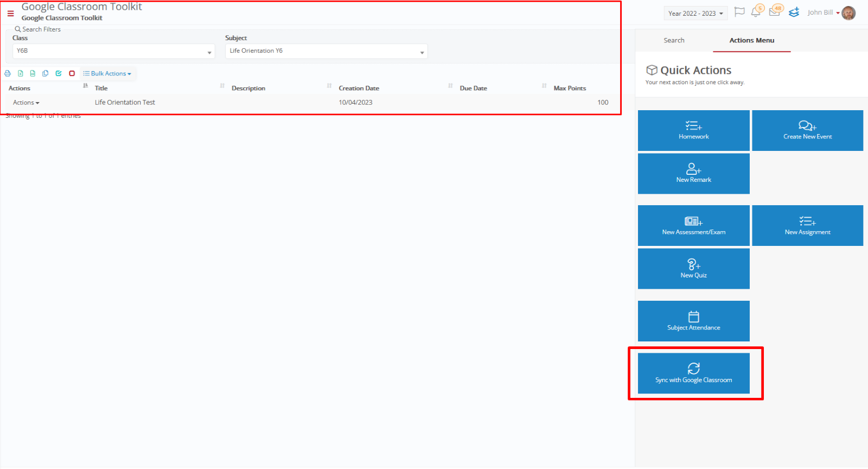The width and height of the screenshot is (868, 469).
Task: Click the blue layers plus icon
Action: (x=794, y=12)
